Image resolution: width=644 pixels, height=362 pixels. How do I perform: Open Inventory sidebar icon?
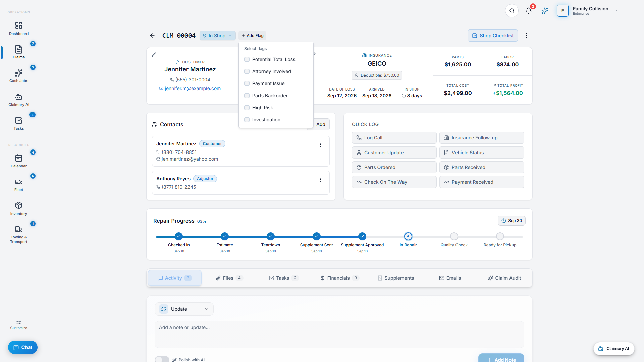(19, 208)
